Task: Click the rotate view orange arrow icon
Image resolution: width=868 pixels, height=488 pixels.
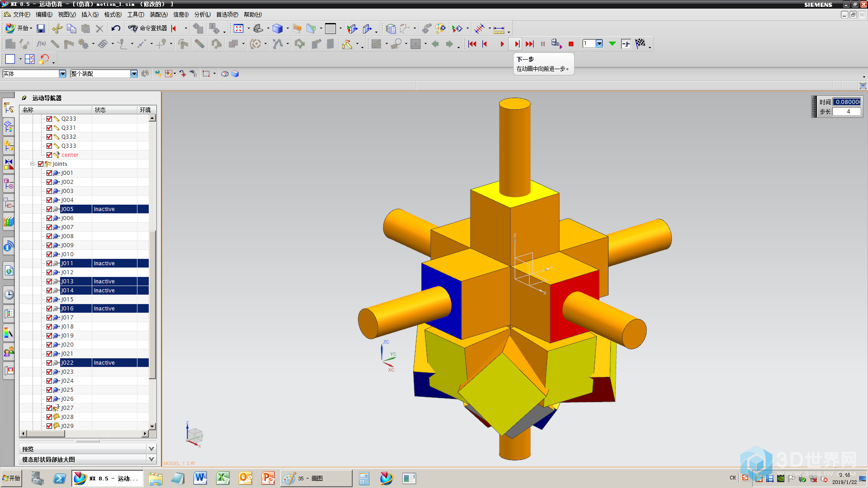Action: [44, 59]
